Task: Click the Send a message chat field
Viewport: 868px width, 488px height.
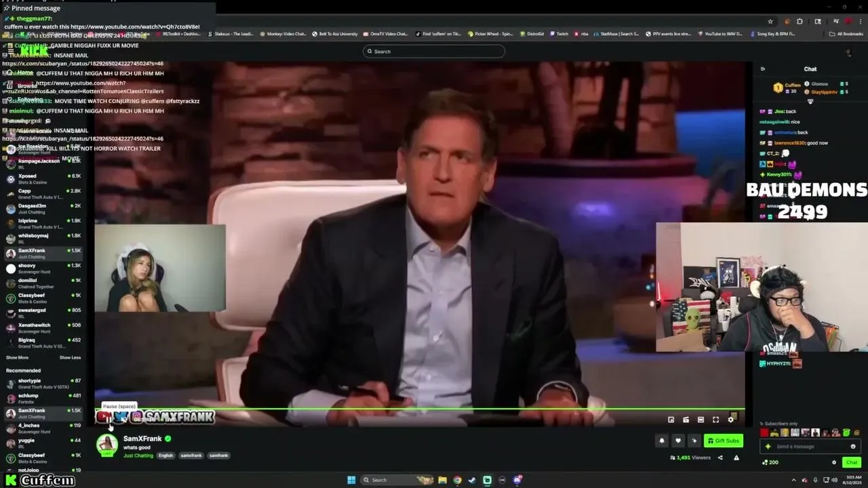Action: [810, 447]
